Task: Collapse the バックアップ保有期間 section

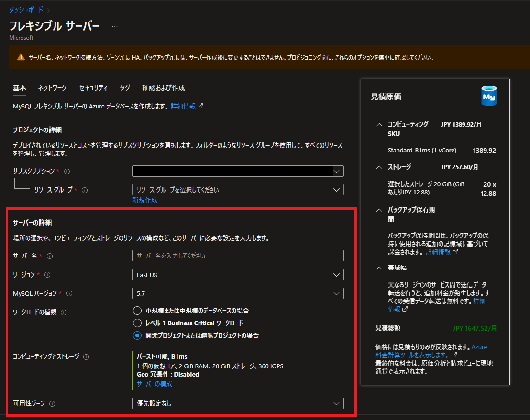Action: click(379, 210)
